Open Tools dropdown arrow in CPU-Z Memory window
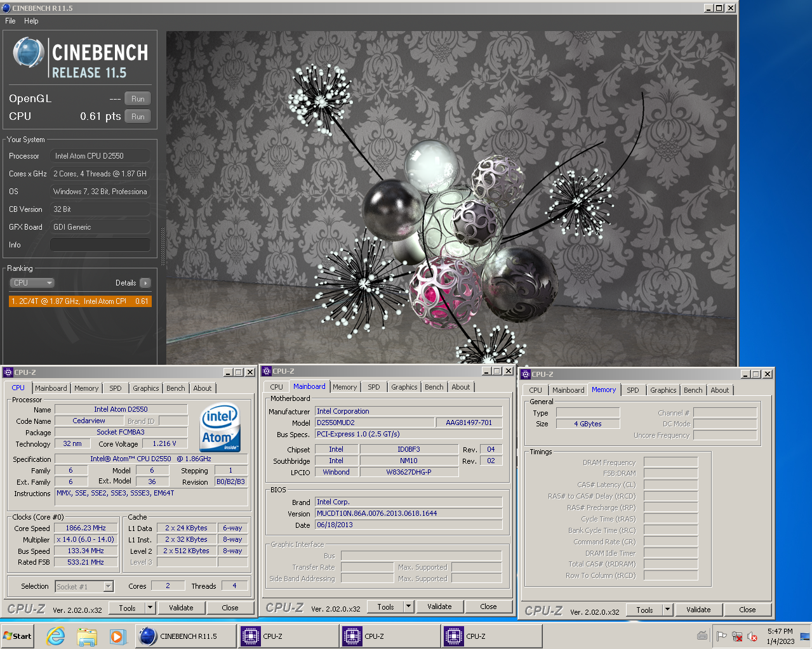Screen dimensions: 812x649 pyautogui.click(x=668, y=610)
